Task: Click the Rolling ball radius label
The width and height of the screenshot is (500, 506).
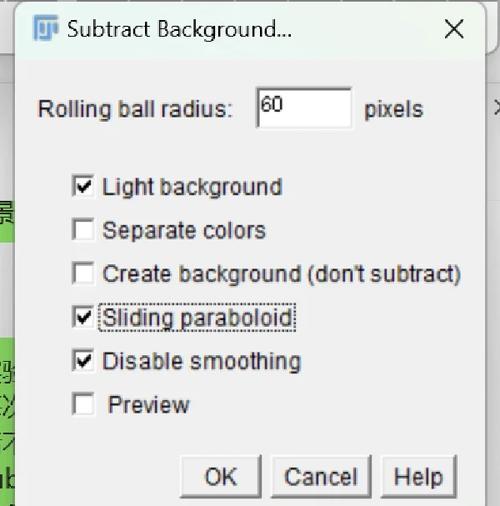Action: (135, 109)
